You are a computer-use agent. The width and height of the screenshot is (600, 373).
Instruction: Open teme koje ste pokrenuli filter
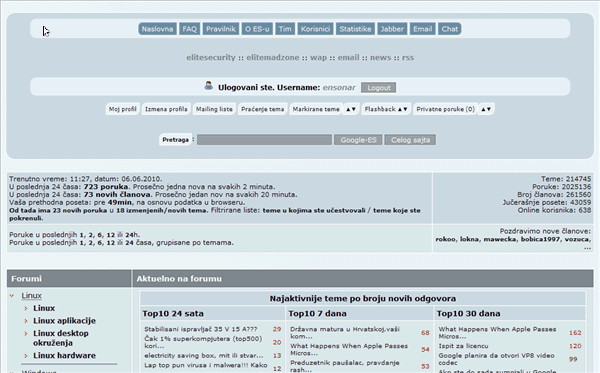click(215, 214)
